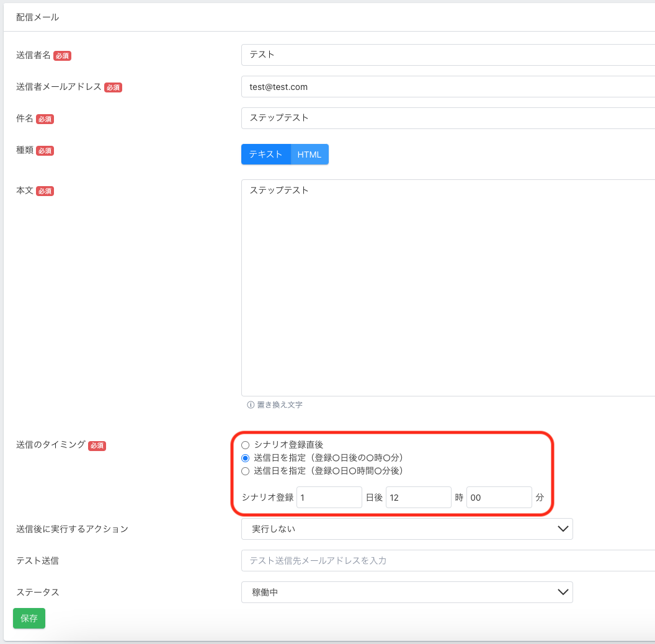The height and width of the screenshot is (644, 655).
Task: Open the 置き換え文字 help link
Action: pos(280,405)
